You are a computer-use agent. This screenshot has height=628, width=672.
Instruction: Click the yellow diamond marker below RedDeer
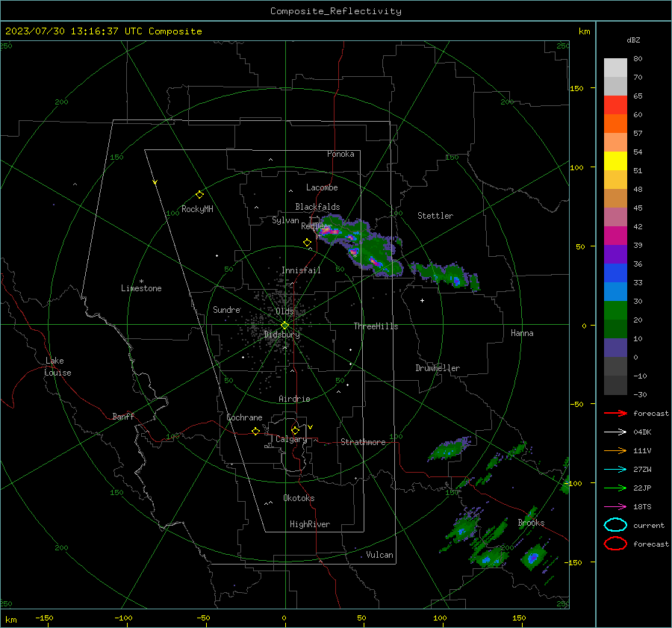coord(307,243)
